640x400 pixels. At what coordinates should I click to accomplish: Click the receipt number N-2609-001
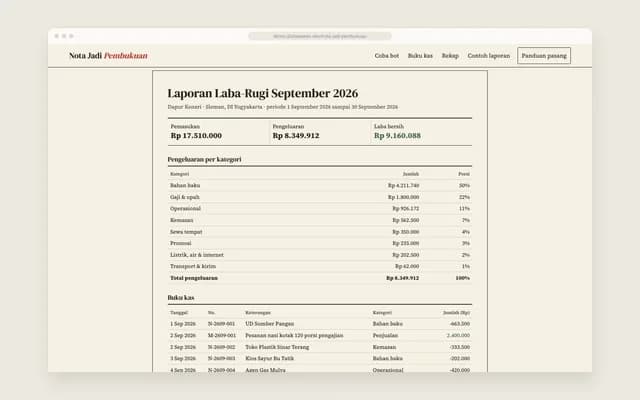pyautogui.click(x=221, y=324)
